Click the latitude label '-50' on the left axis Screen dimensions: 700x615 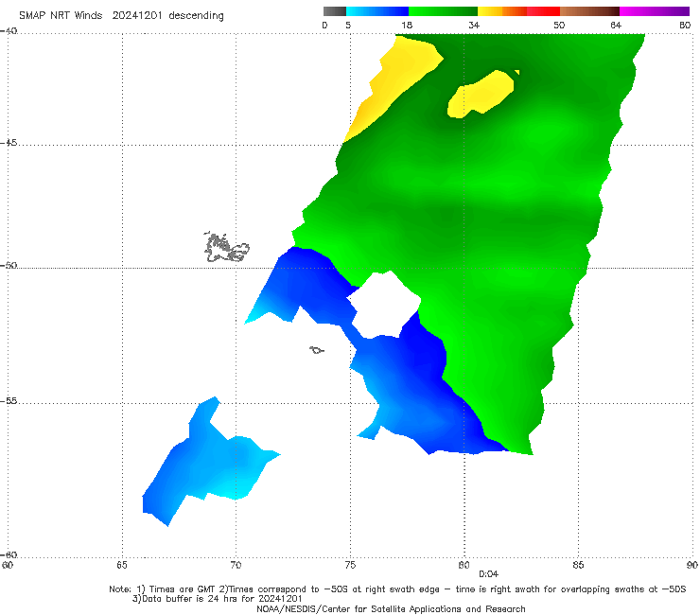(9, 265)
